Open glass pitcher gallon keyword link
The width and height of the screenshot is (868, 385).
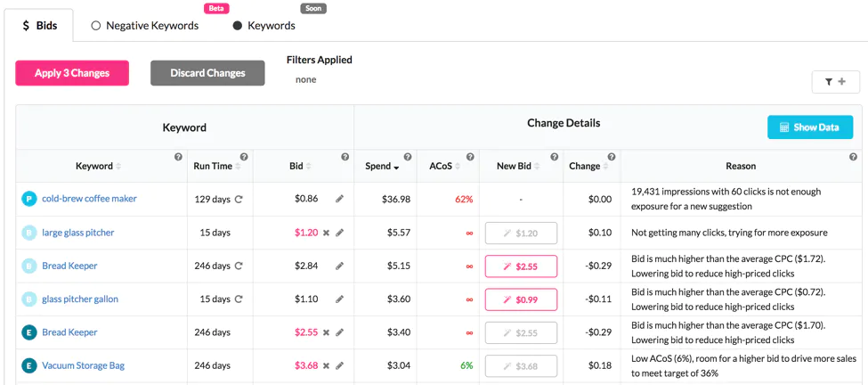80,299
